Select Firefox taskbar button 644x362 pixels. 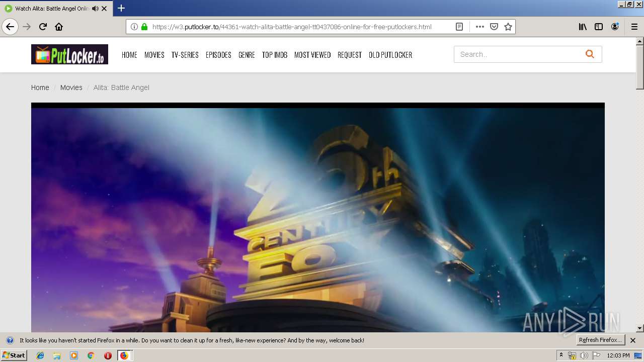click(x=125, y=355)
